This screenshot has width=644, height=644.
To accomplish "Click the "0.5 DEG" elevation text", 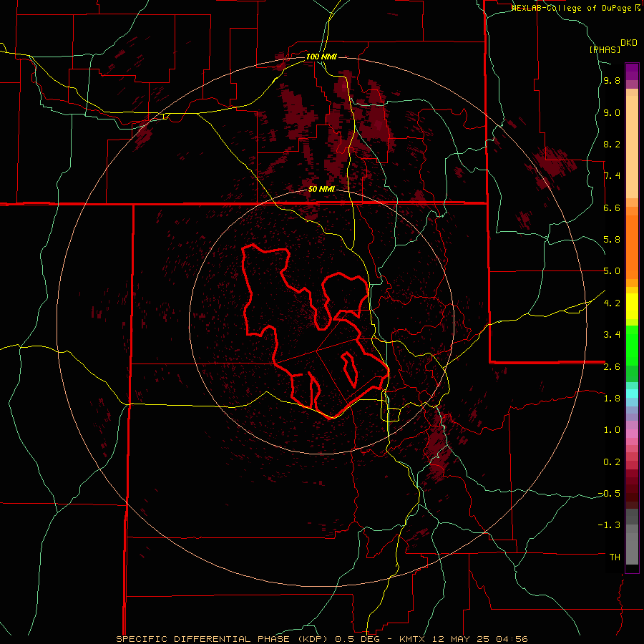I will pyautogui.click(x=358, y=639).
